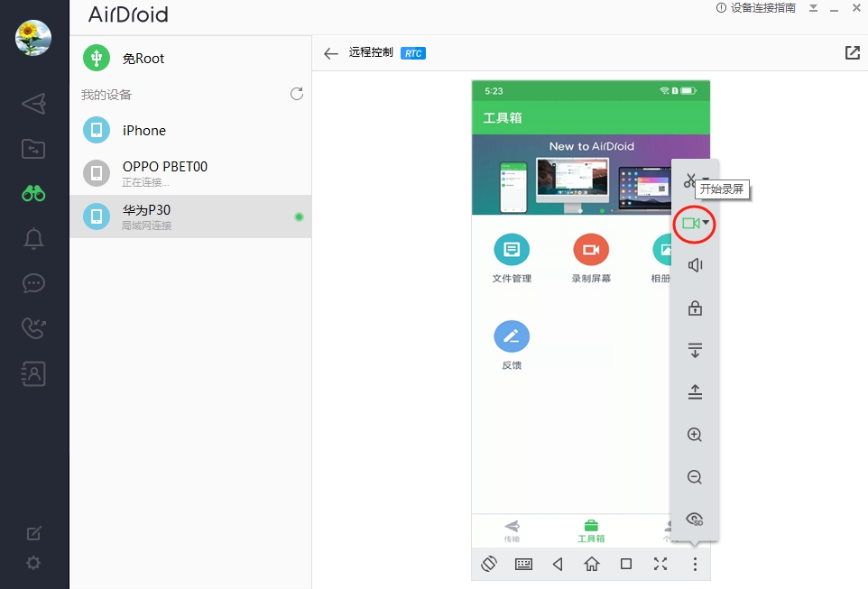Open 反馈 on the phone screen
The width and height of the screenshot is (868, 589).
[x=512, y=345]
